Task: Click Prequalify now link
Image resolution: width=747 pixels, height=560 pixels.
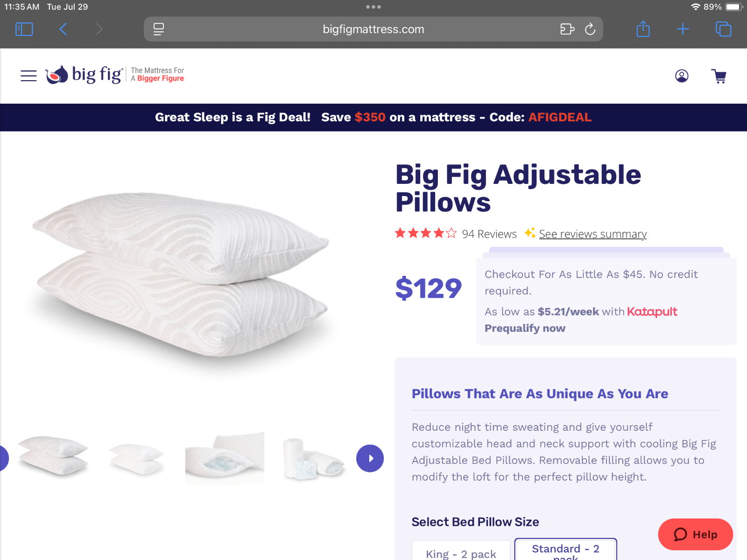Action: click(525, 328)
